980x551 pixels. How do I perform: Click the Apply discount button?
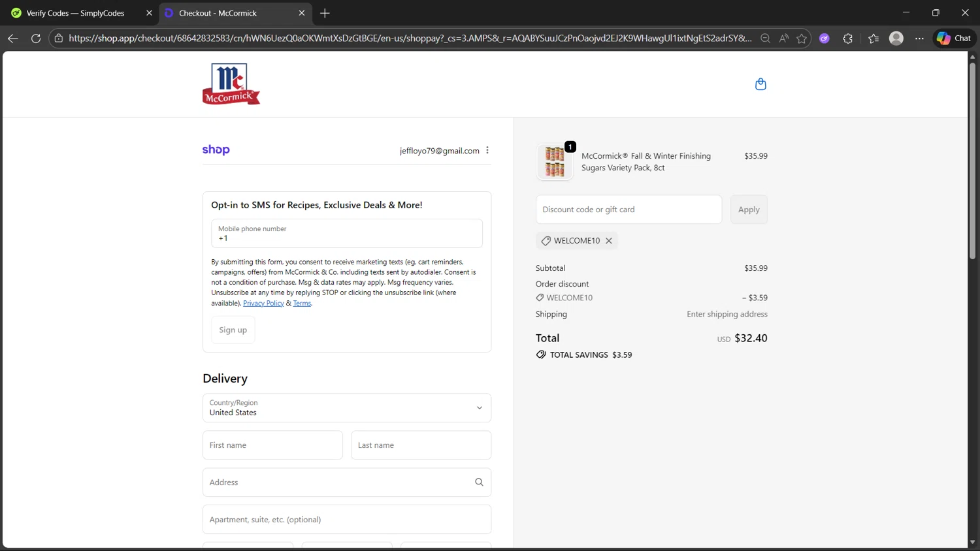(x=749, y=210)
